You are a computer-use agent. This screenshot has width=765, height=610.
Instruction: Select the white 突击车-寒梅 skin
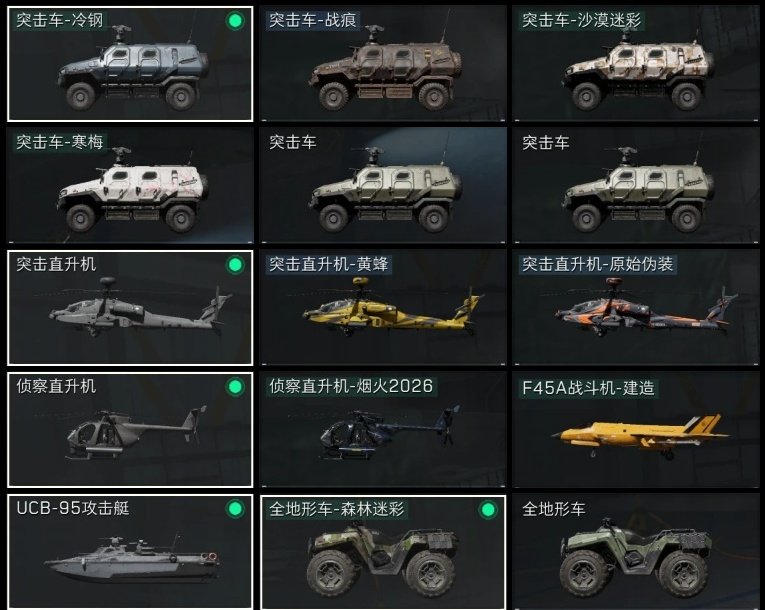[x=130, y=186]
